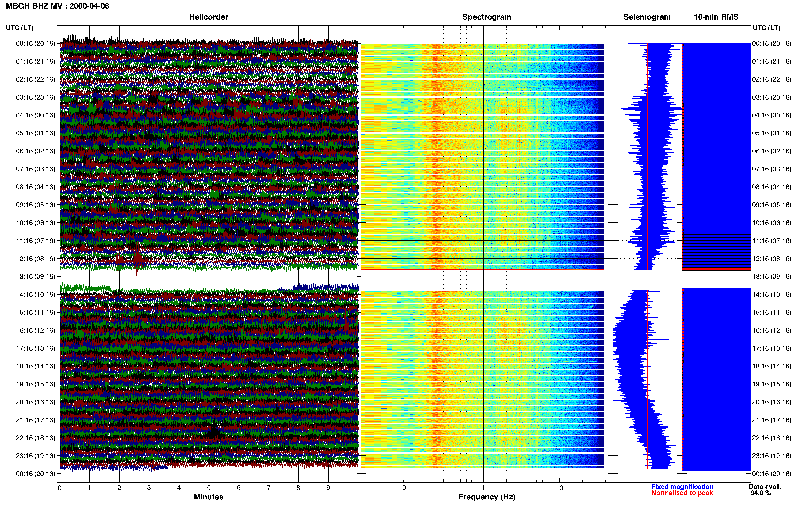Click the left '03:16 (23:16)' time label
The height and width of the screenshot is (508, 812).
pos(36,97)
